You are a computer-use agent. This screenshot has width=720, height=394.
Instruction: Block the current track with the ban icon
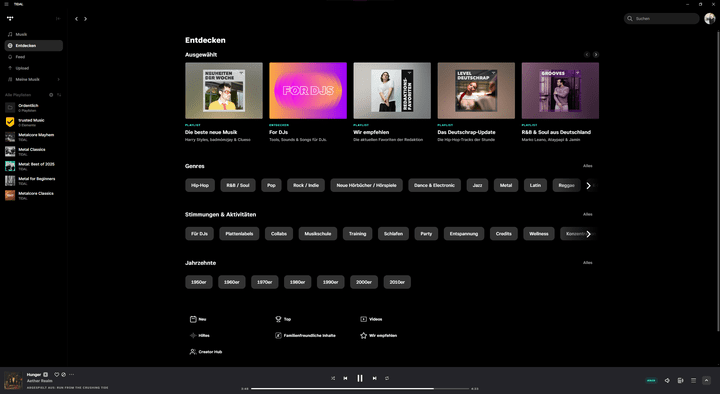click(x=63, y=375)
